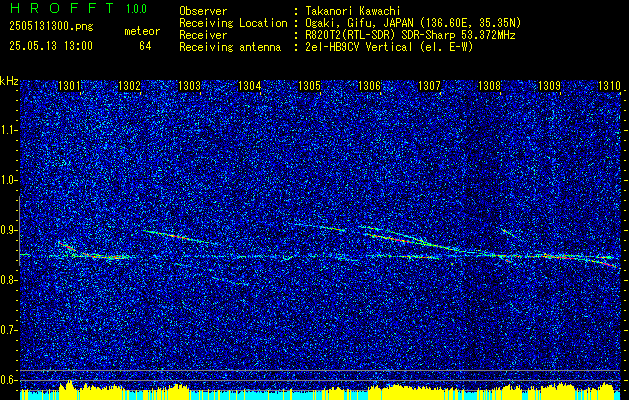The width and height of the screenshot is (629, 400).
Task: Click the meteor echo trace starting after 1302
Action: (x=181, y=237)
